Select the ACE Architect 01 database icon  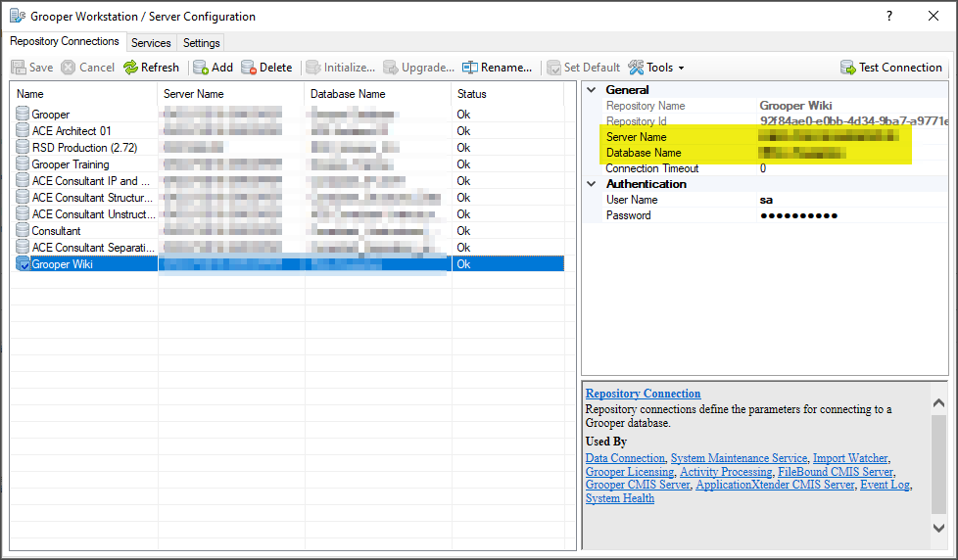23,130
